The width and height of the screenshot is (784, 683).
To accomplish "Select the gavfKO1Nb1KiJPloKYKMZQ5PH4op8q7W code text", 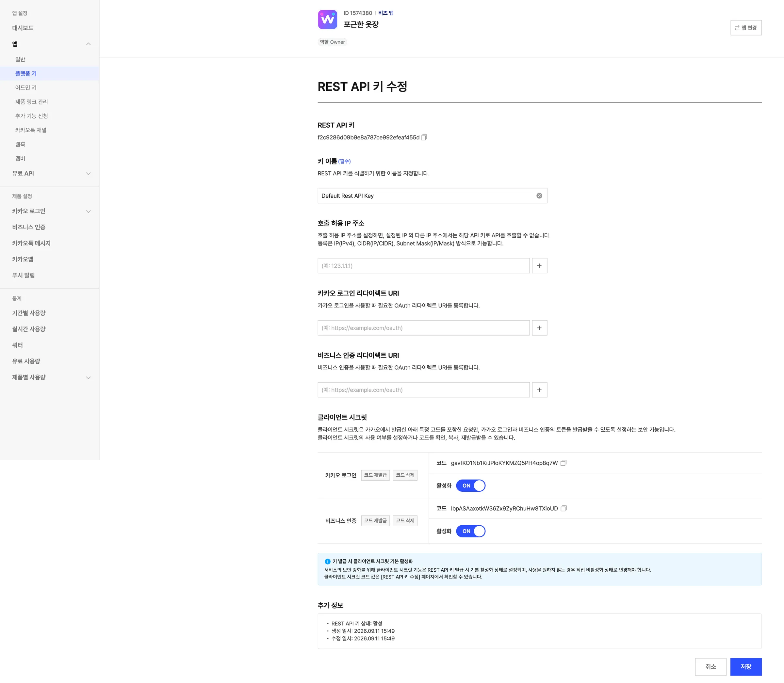I will pos(504,463).
